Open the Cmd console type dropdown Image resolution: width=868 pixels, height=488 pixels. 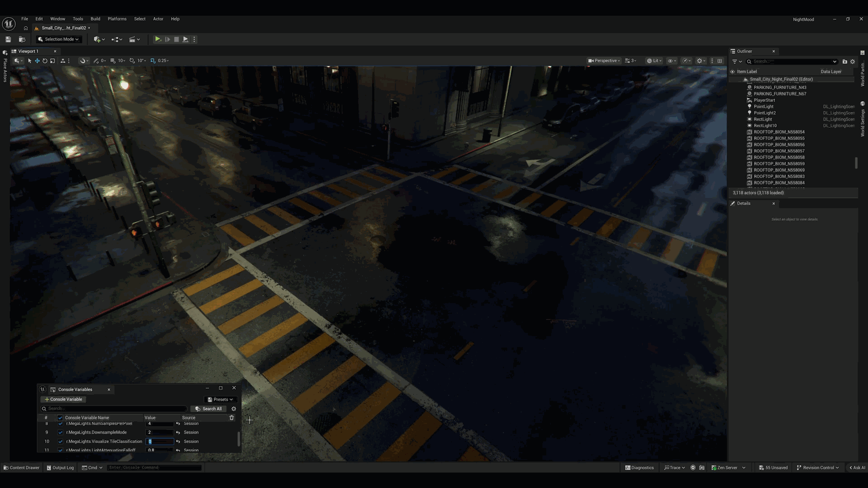pos(92,467)
